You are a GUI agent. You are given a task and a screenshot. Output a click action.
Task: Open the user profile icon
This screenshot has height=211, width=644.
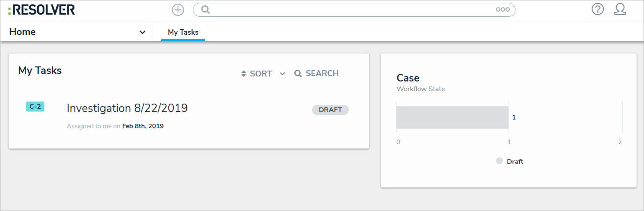620,9
